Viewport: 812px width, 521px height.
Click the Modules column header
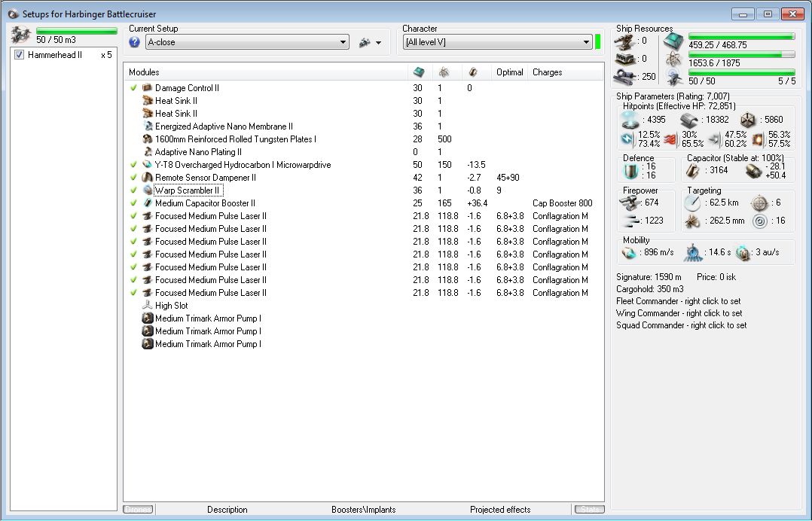266,72
